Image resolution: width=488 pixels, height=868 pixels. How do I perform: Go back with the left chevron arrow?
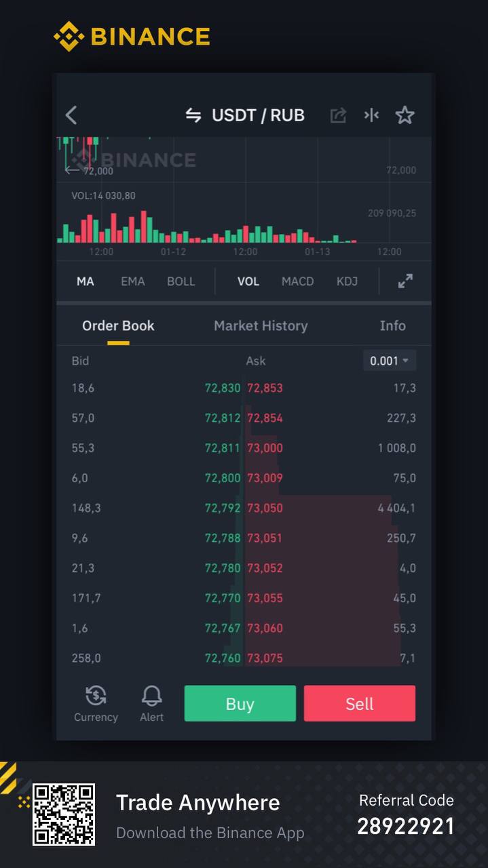(71, 115)
